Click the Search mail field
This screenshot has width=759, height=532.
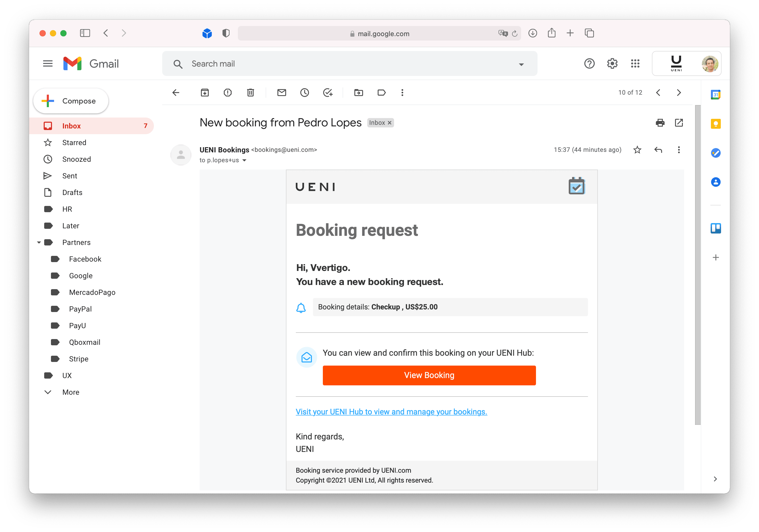pos(349,63)
